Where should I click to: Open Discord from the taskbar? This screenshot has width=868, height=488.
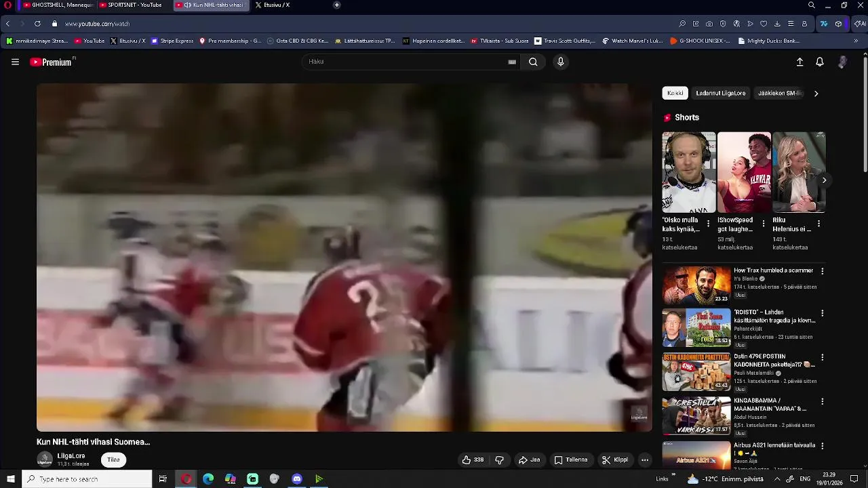(297, 479)
